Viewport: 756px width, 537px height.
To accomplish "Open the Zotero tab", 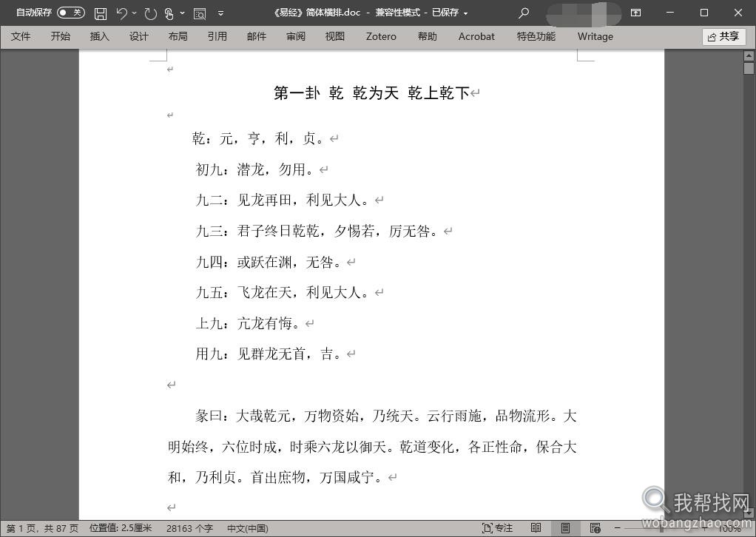I will (x=381, y=37).
